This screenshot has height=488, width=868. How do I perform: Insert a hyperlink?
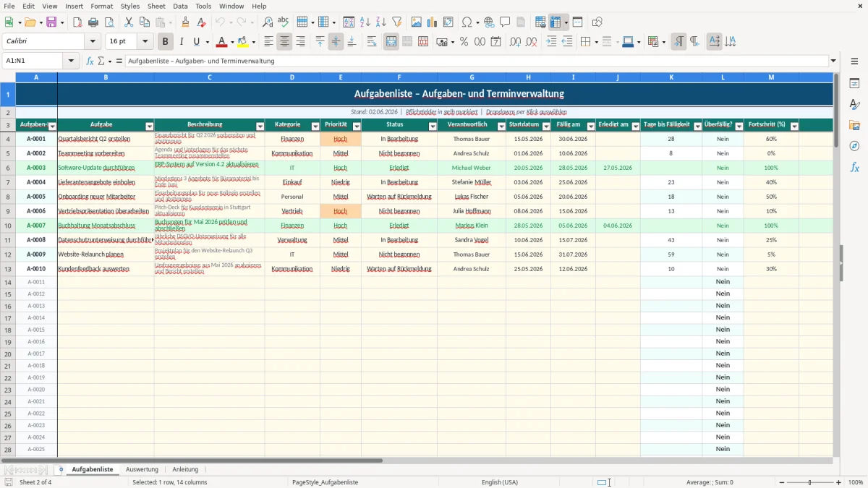coord(489,22)
